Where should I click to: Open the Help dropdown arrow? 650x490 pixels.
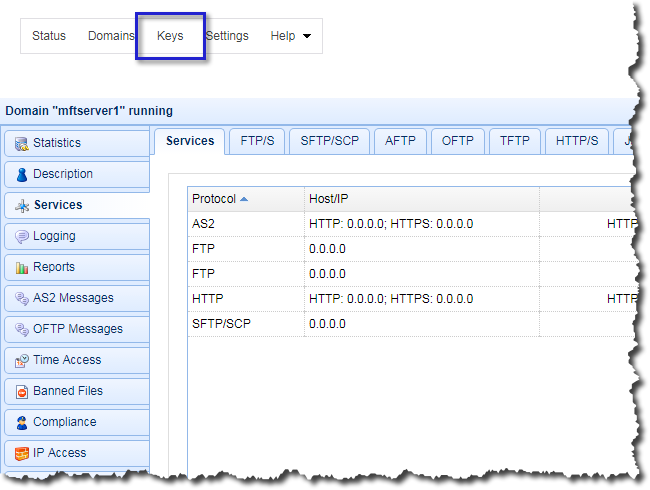click(x=307, y=36)
